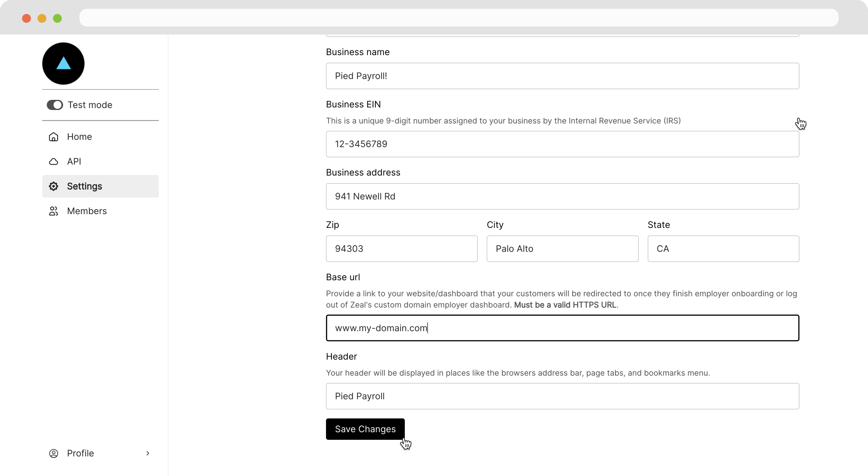Click the State field showing CA
Screen dimensions: 868x476
pyautogui.click(x=723, y=249)
